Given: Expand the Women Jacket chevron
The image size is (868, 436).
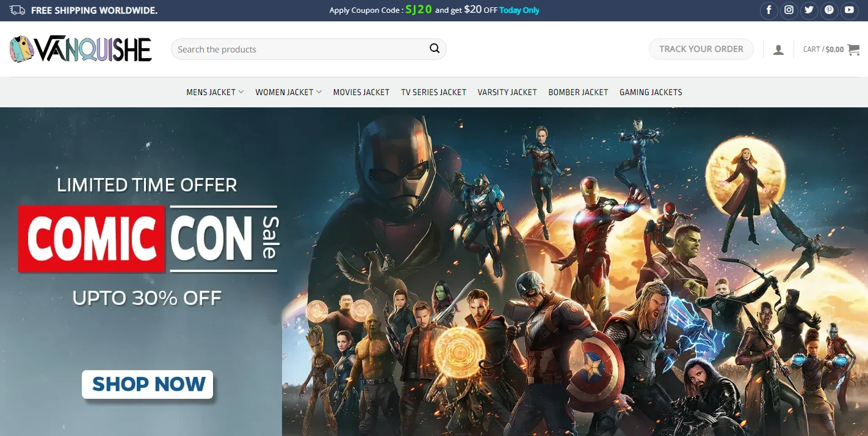Looking at the screenshot, I should (319, 92).
